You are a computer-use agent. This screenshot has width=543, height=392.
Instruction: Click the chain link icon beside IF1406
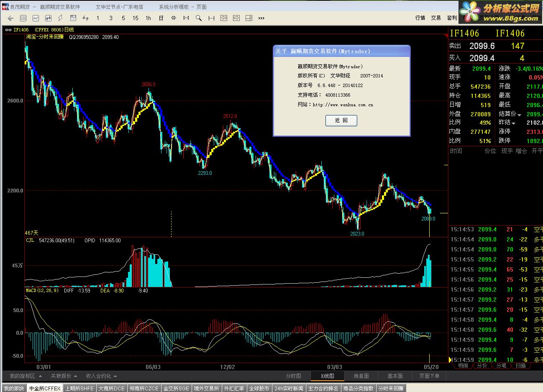[8, 30]
